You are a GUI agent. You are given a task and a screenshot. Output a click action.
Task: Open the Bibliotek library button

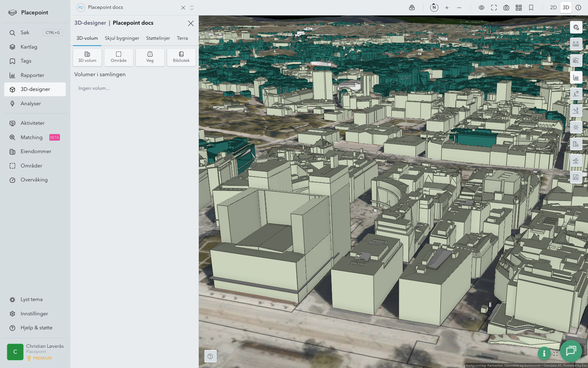[181, 57]
